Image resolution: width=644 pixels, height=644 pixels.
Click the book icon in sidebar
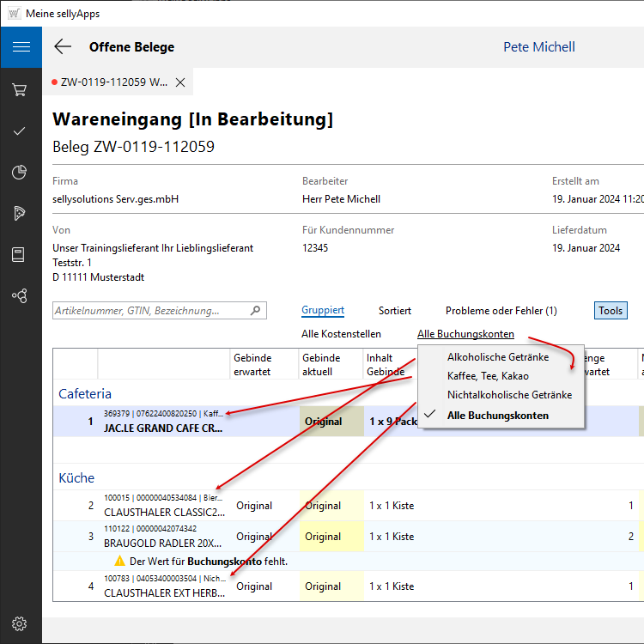(x=20, y=254)
